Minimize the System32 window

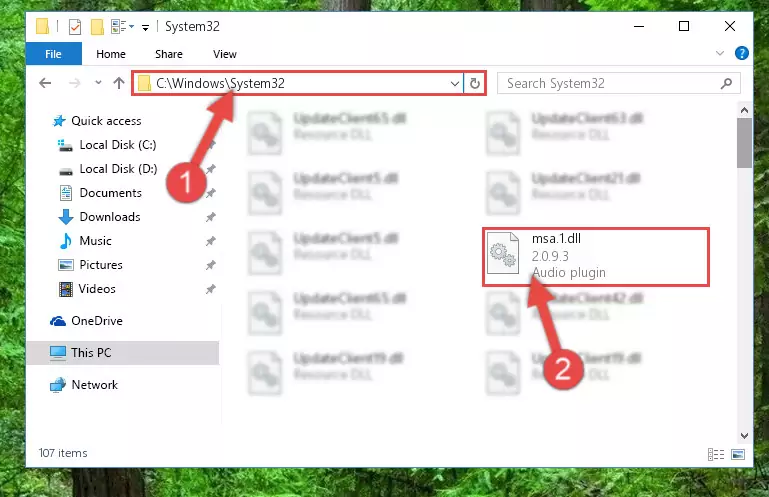(x=639, y=26)
